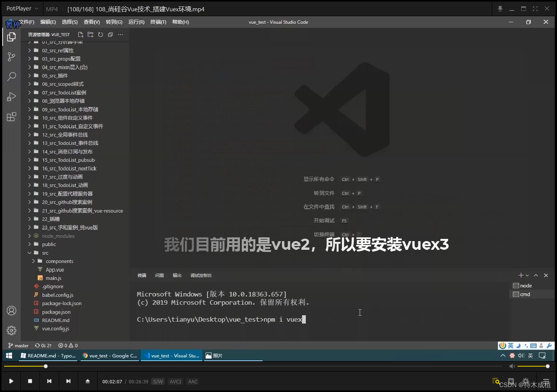557x392 pixels.
Task: Switch to the 调试控制台 tab
Action: (201, 275)
